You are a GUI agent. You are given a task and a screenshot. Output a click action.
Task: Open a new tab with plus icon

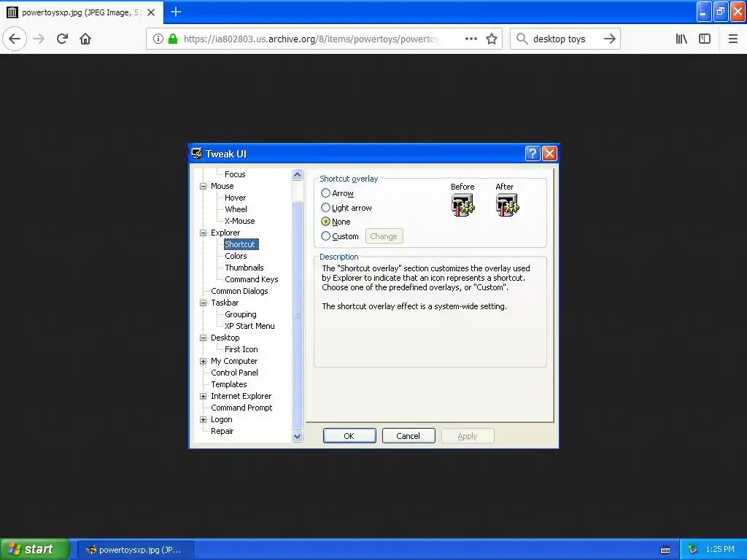pyautogui.click(x=175, y=12)
